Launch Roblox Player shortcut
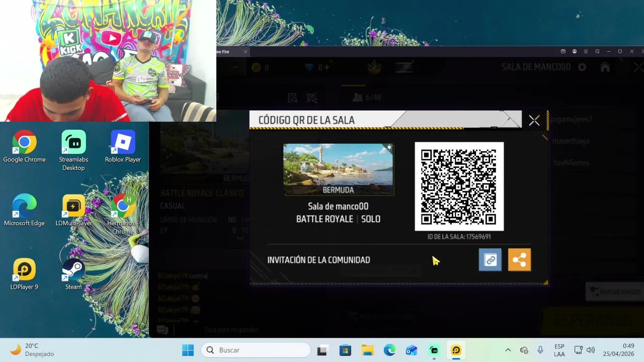The width and height of the screenshot is (644, 362). (123, 147)
